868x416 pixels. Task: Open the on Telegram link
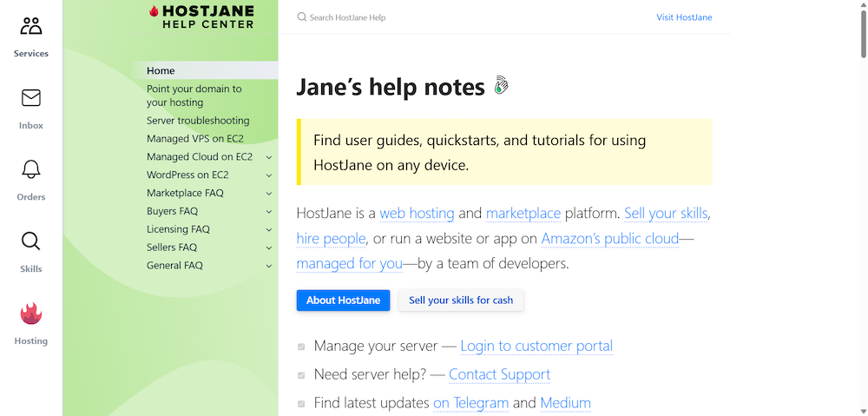pyautogui.click(x=470, y=403)
